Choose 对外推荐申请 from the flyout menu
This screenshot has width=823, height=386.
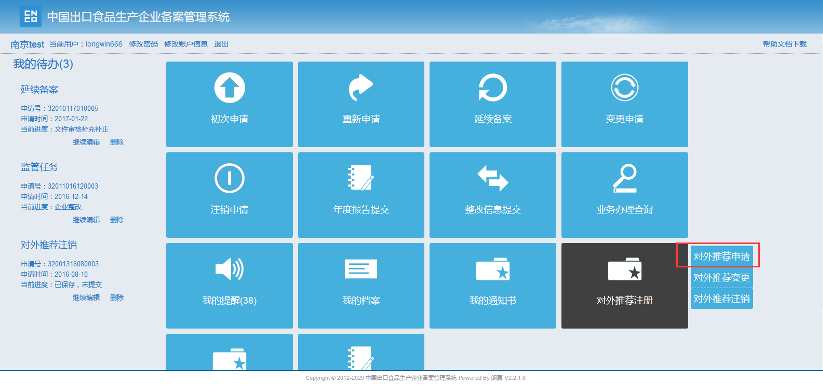coord(722,257)
